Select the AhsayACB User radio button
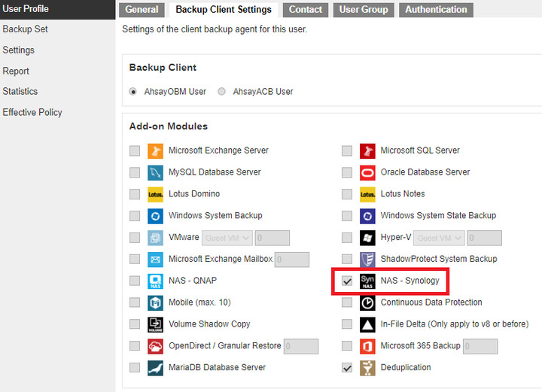 click(x=222, y=92)
